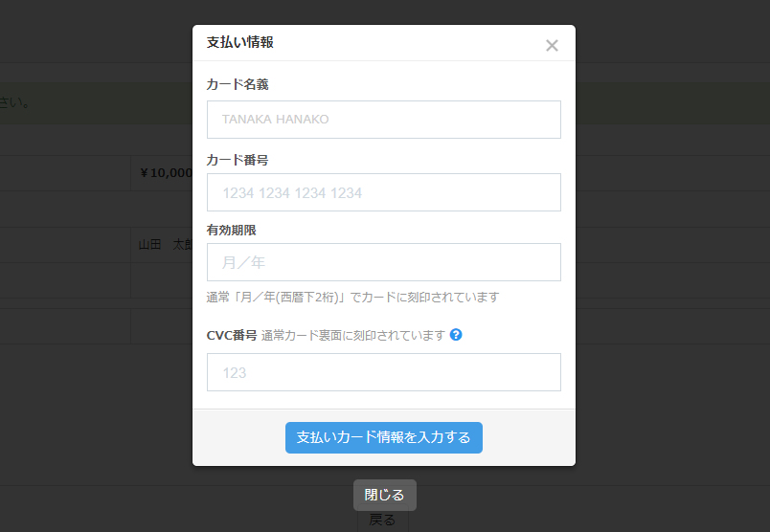Click the 閉じる button below the dialog
The height and width of the screenshot is (532, 770).
pos(384,495)
